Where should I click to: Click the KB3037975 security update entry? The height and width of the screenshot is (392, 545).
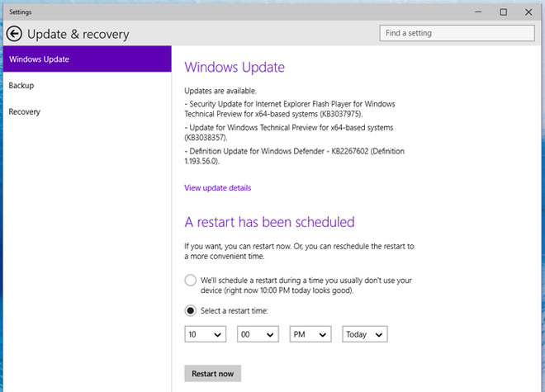pos(290,109)
